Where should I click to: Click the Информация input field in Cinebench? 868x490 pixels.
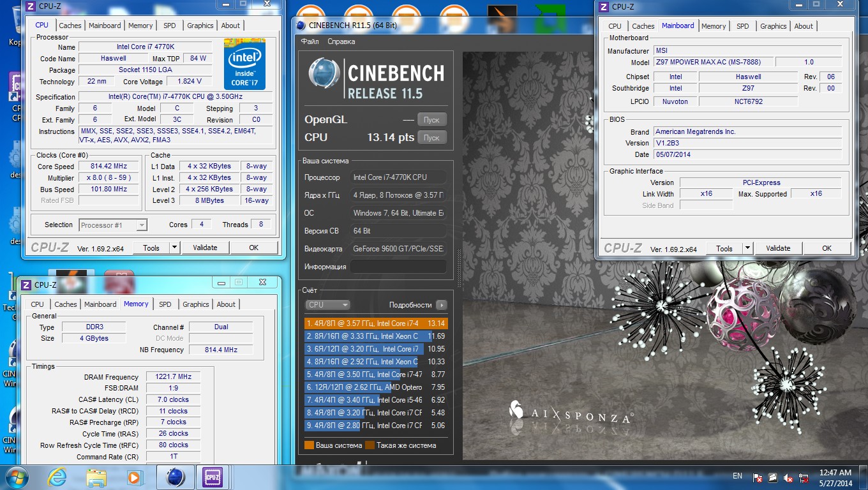(398, 267)
